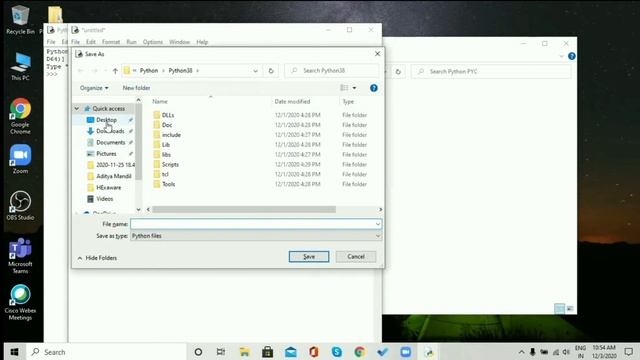Screen dimensions: 640x360
Task: Open the Options menu in IDLE
Action: [153, 42]
